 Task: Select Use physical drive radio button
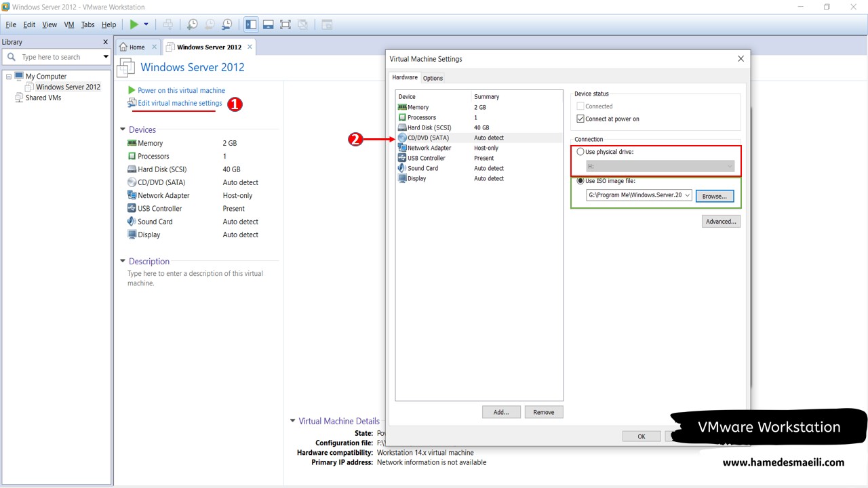[x=580, y=152]
